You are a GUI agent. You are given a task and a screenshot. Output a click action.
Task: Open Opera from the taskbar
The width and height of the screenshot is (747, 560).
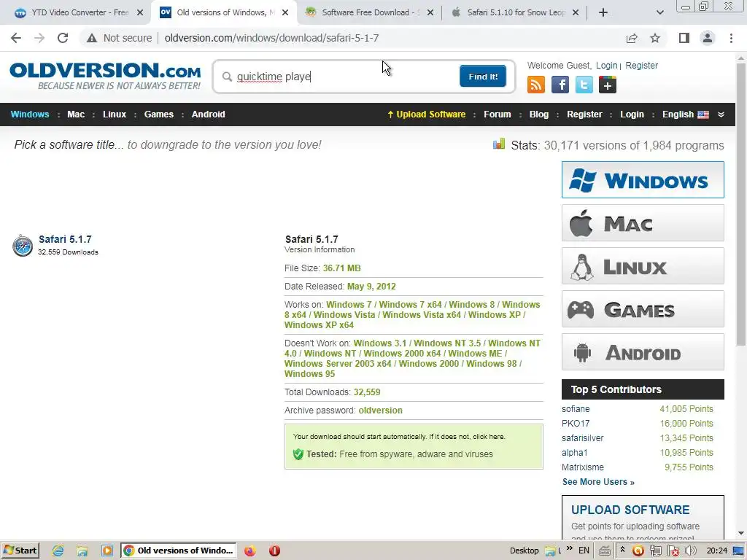click(274, 551)
